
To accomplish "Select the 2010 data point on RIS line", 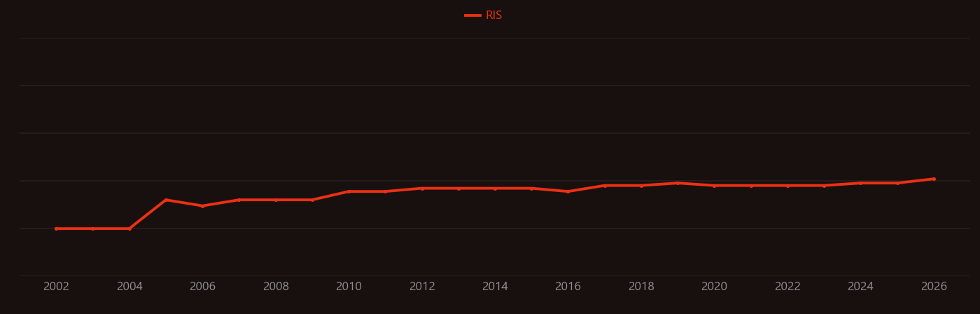I will pos(349,191).
